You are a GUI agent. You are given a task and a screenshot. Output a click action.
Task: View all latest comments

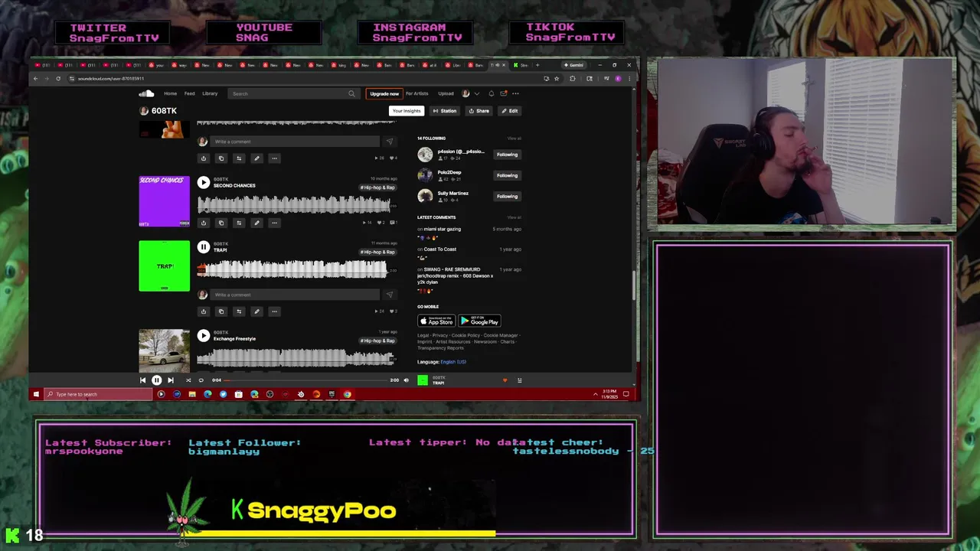tap(514, 217)
